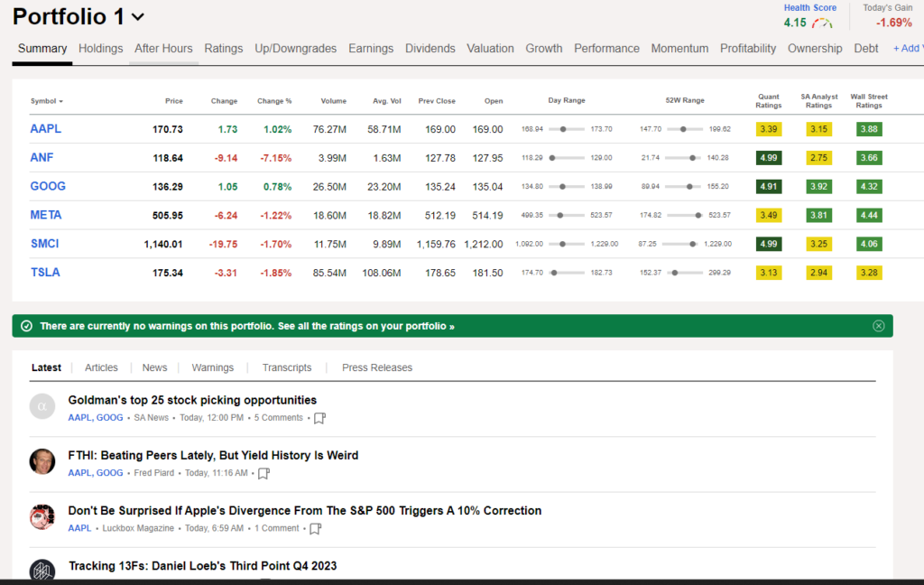Open the TSLA ticker page
924x585 pixels.
click(x=45, y=272)
